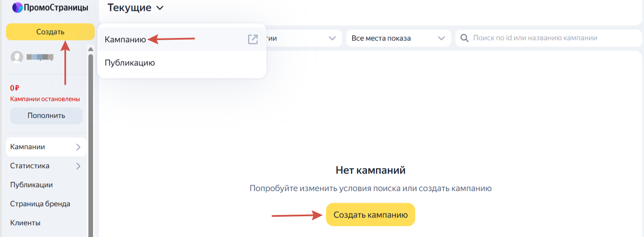
Task: Click the scrollbar up arrow in sidebar
Action: pos(90,49)
